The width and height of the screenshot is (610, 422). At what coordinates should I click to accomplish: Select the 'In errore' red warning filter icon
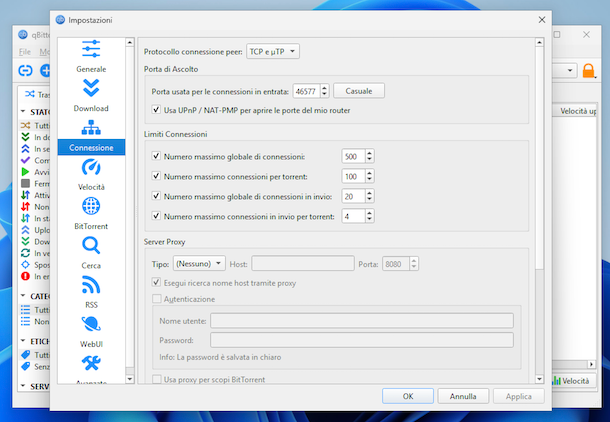coord(25,277)
